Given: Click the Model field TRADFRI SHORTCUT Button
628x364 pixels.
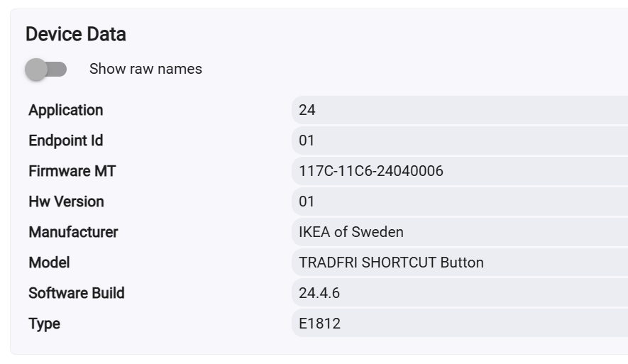Looking at the screenshot, I should pyautogui.click(x=460, y=263).
